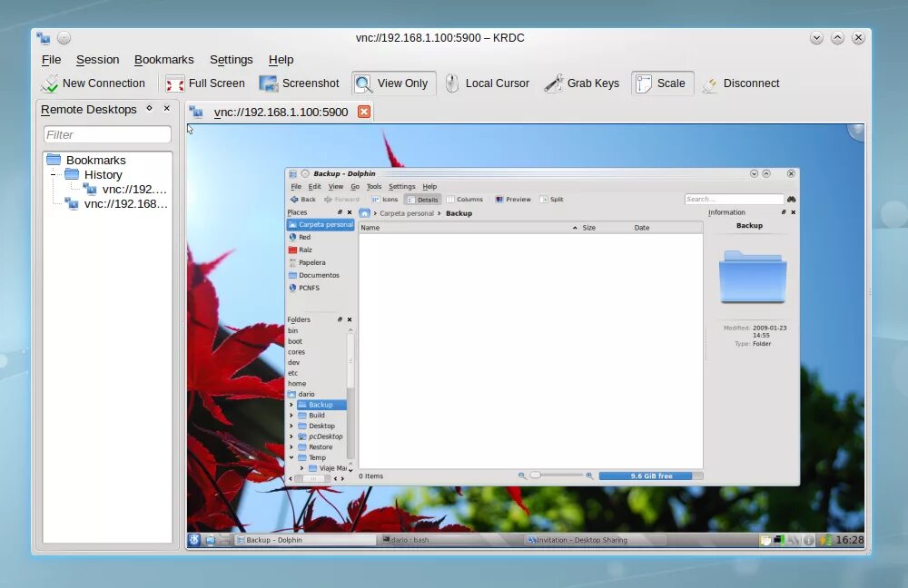Click the zoom out magnifier in Dolphin
This screenshot has height=588, width=908.
pyautogui.click(x=522, y=475)
